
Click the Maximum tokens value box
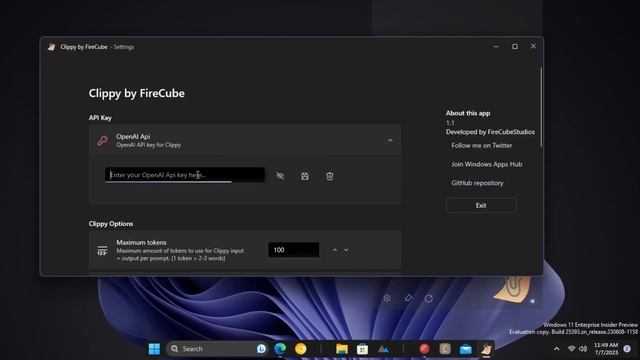tap(293, 250)
